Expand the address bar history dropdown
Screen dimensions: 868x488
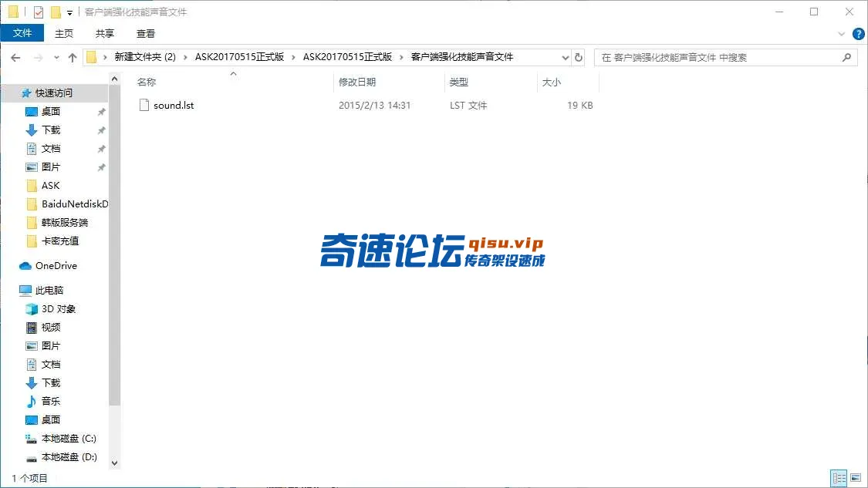[566, 58]
